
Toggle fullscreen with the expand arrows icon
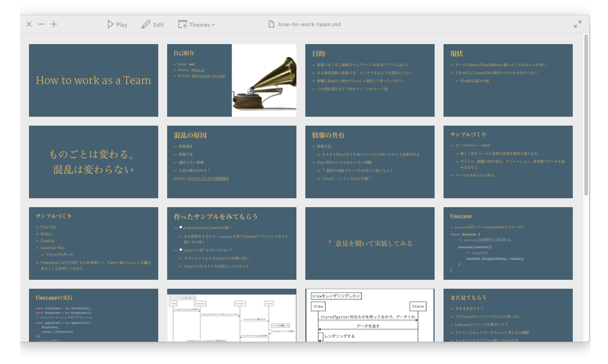tap(578, 24)
